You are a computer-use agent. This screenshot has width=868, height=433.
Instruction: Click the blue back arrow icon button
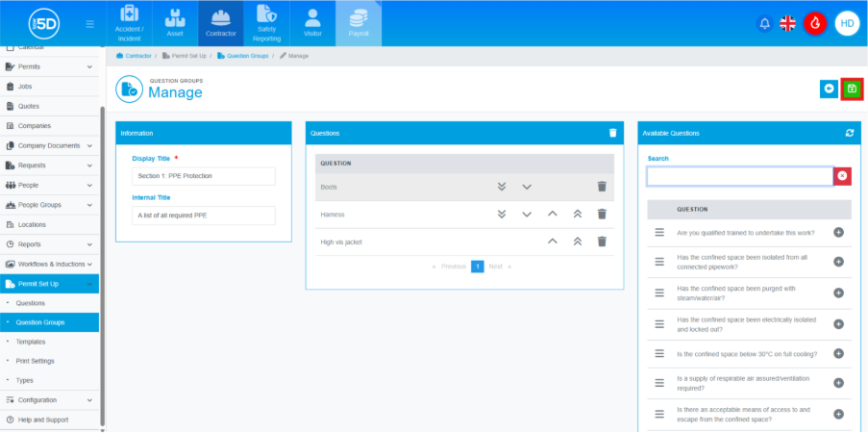pos(829,89)
